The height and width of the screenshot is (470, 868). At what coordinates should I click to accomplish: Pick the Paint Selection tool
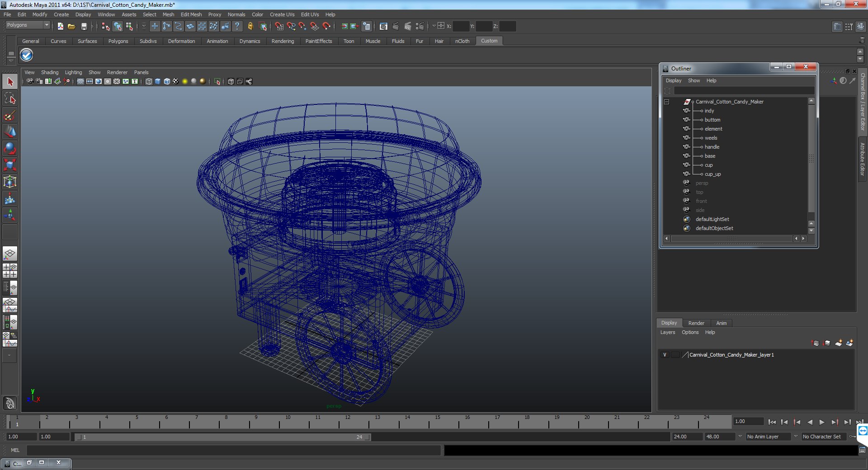10,116
